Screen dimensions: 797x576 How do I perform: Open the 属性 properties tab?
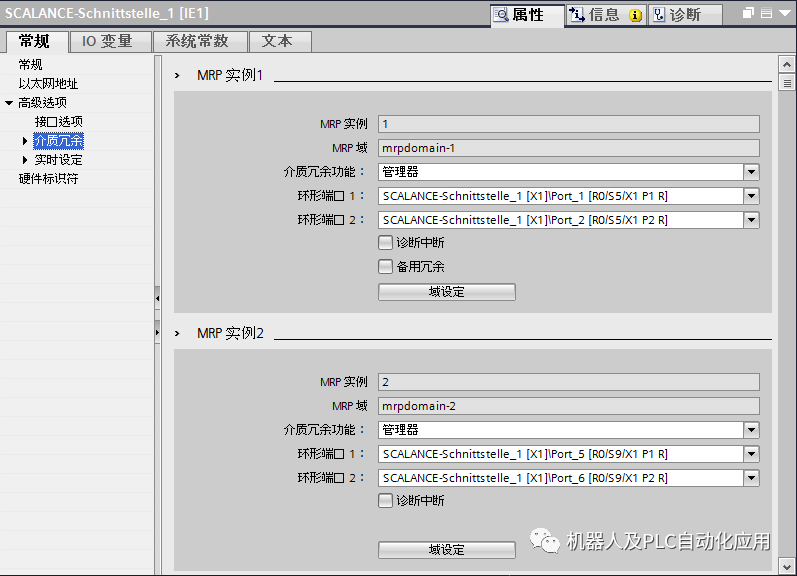(x=527, y=15)
